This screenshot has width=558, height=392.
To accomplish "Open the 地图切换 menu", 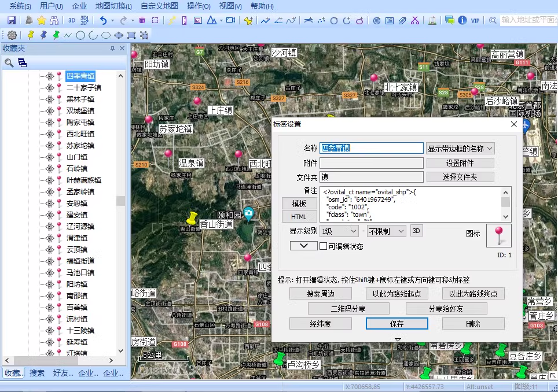I will tap(113, 6).
